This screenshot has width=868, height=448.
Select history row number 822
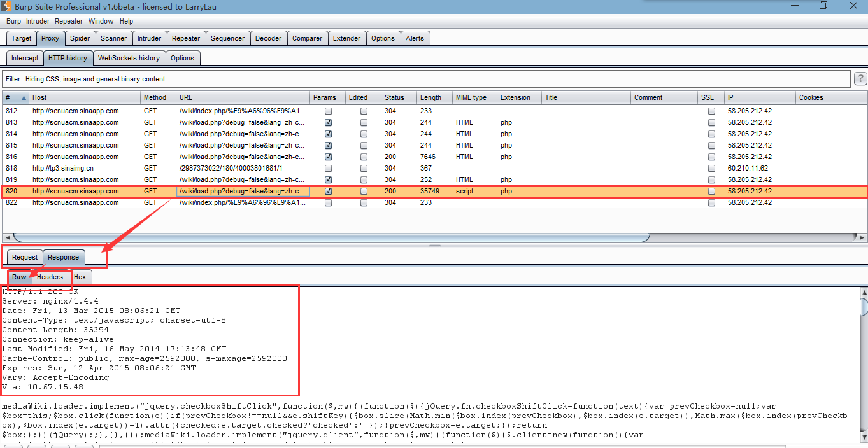point(434,202)
